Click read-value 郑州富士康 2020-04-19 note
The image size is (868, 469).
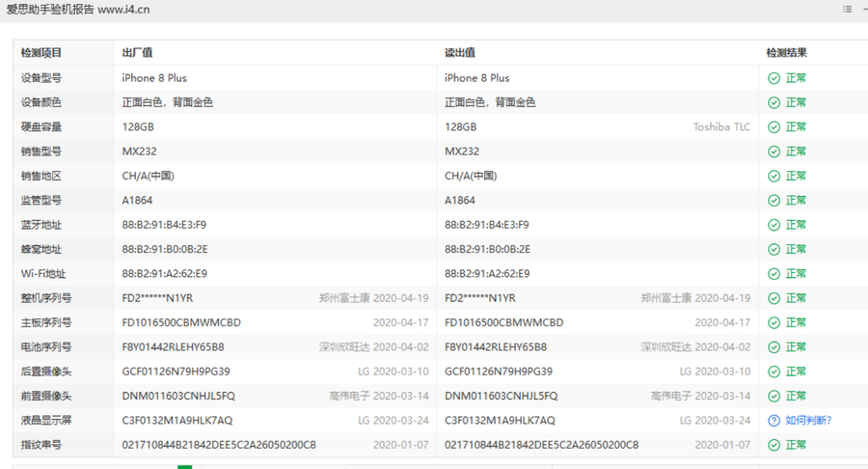coord(695,298)
